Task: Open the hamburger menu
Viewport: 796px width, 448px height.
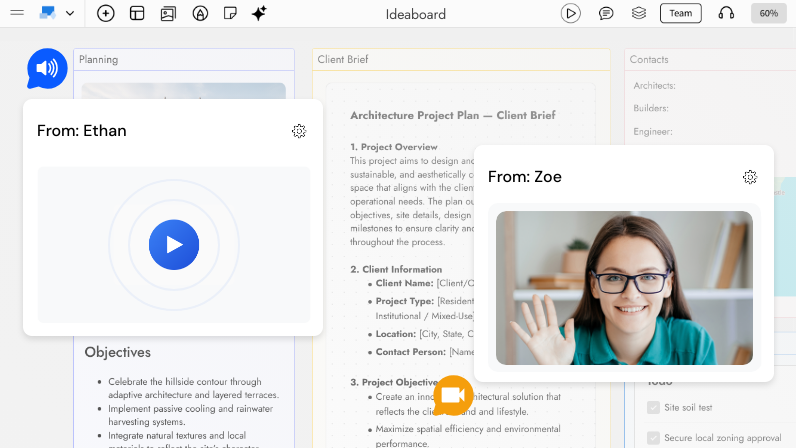Action: 17,13
